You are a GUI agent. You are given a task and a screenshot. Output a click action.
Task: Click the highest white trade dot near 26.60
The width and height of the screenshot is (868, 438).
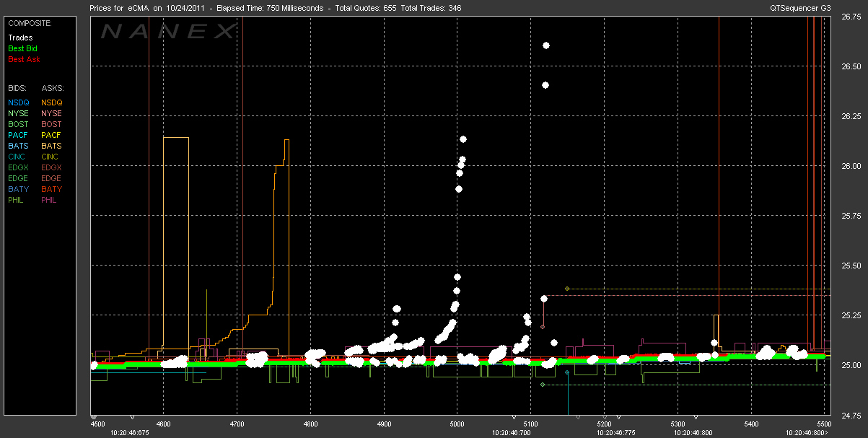pos(546,45)
